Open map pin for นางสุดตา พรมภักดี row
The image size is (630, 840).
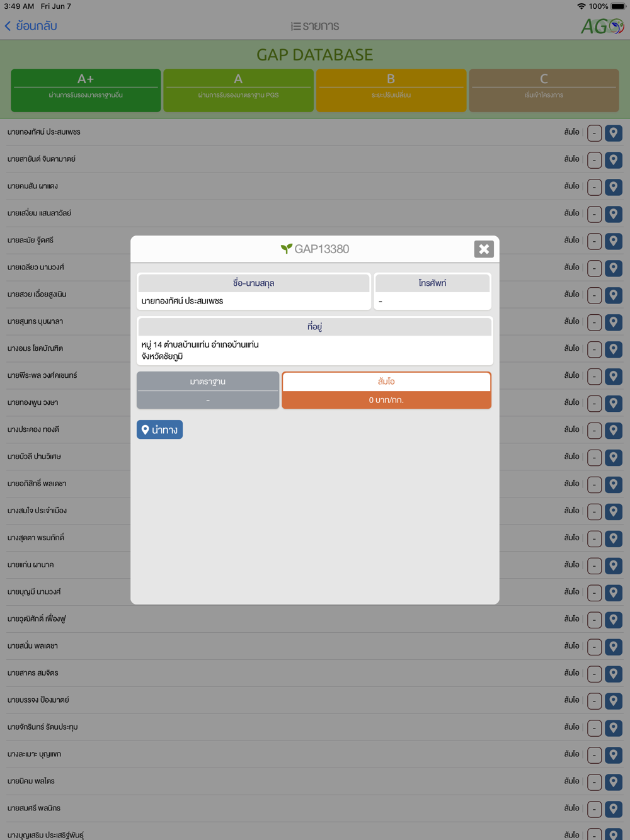click(x=614, y=539)
